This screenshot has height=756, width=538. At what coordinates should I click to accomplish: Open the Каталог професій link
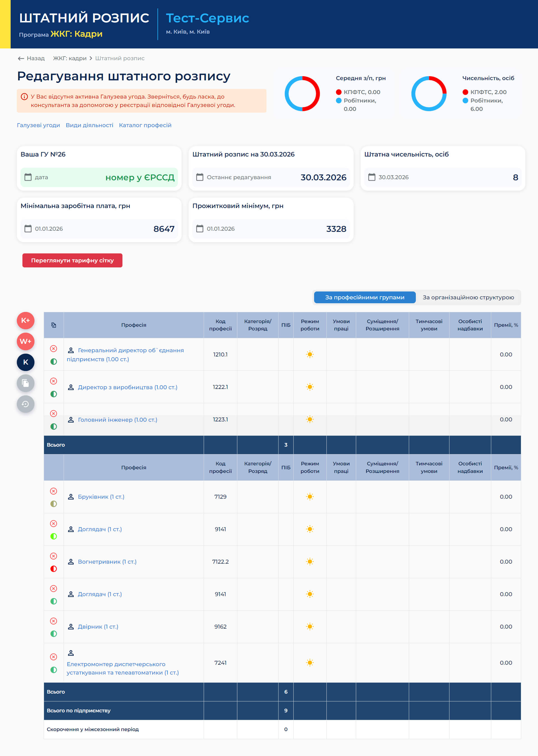[x=145, y=125]
